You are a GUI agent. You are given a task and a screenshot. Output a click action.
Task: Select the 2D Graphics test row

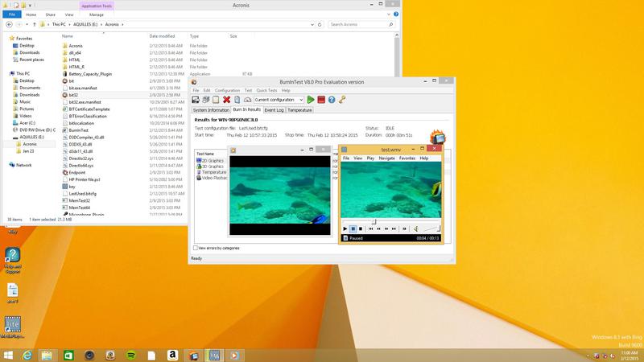click(210, 161)
